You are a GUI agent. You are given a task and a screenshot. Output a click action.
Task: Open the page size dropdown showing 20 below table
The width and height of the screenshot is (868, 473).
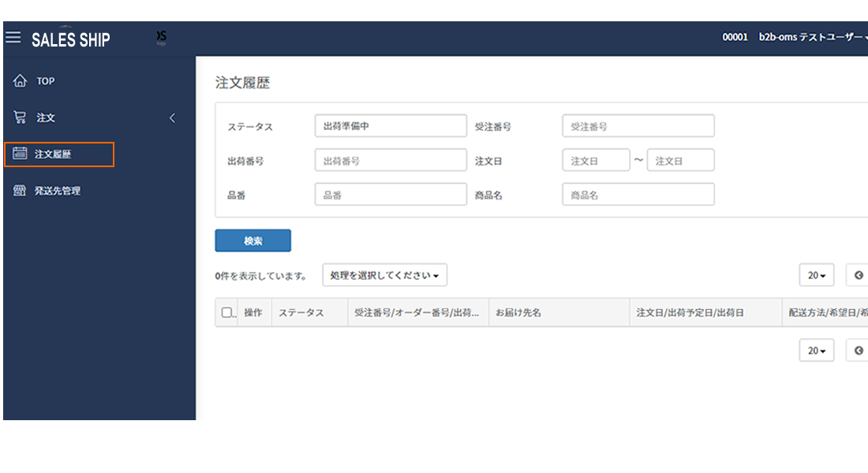pos(816,350)
